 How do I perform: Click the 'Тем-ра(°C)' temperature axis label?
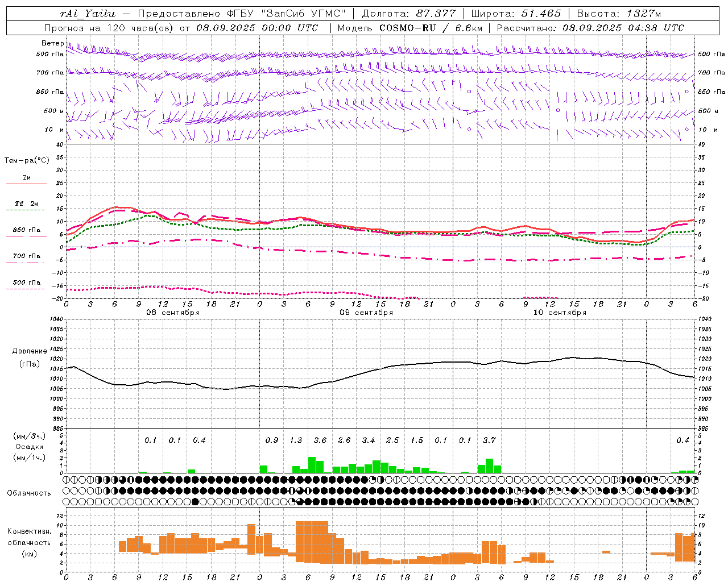tap(27, 161)
